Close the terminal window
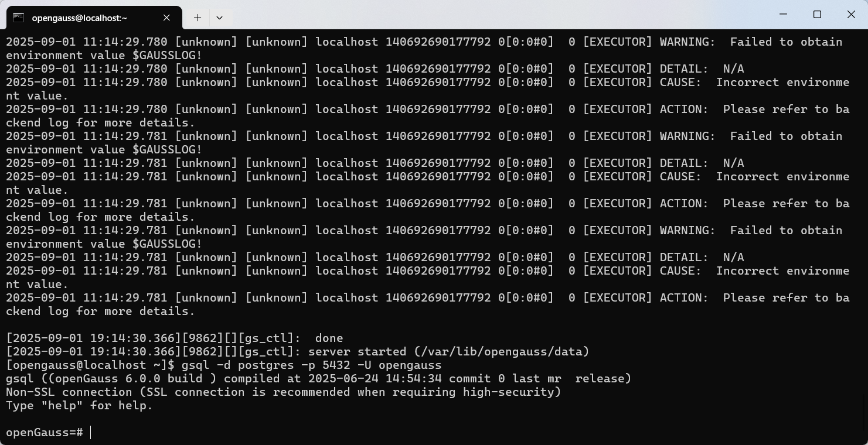The height and width of the screenshot is (445, 868). click(x=851, y=15)
